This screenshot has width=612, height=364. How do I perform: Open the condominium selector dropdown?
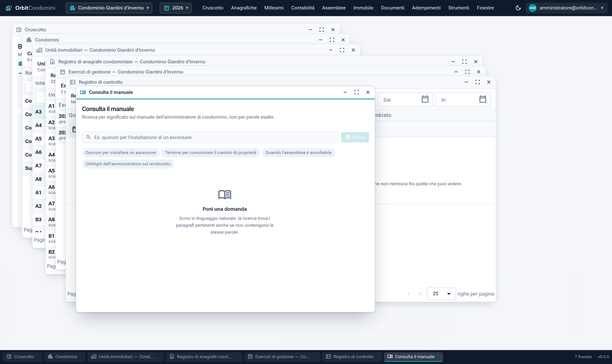pyautogui.click(x=109, y=8)
